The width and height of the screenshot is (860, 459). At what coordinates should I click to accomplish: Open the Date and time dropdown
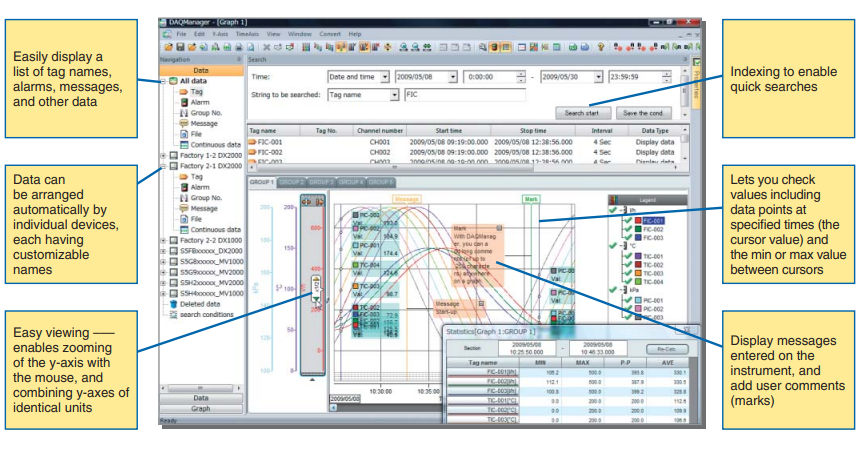tap(385, 77)
